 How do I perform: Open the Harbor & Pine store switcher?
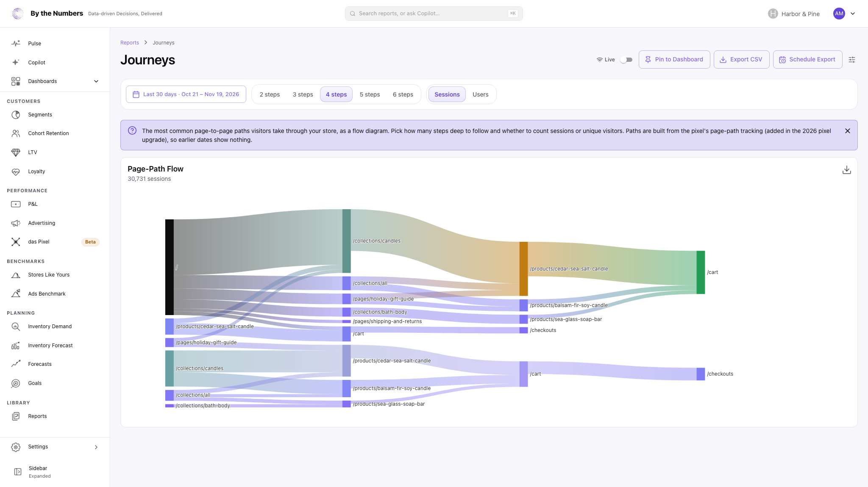tap(793, 14)
